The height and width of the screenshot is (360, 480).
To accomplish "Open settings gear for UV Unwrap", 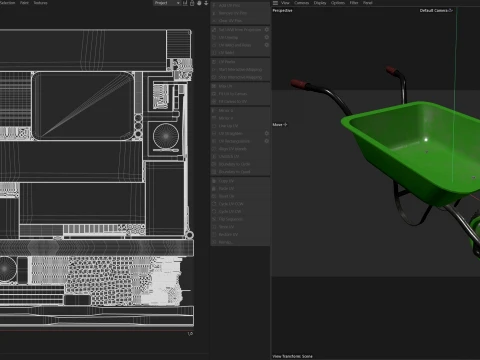I will coord(267,37).
